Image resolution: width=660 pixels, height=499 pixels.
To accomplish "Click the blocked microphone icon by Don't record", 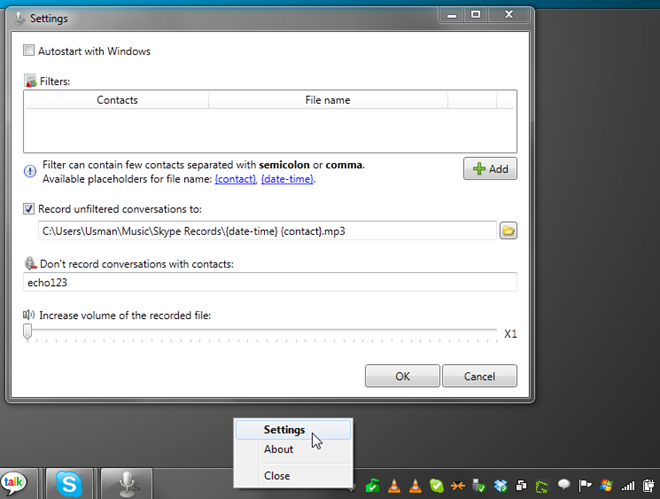I will click(x=30, y=263).
